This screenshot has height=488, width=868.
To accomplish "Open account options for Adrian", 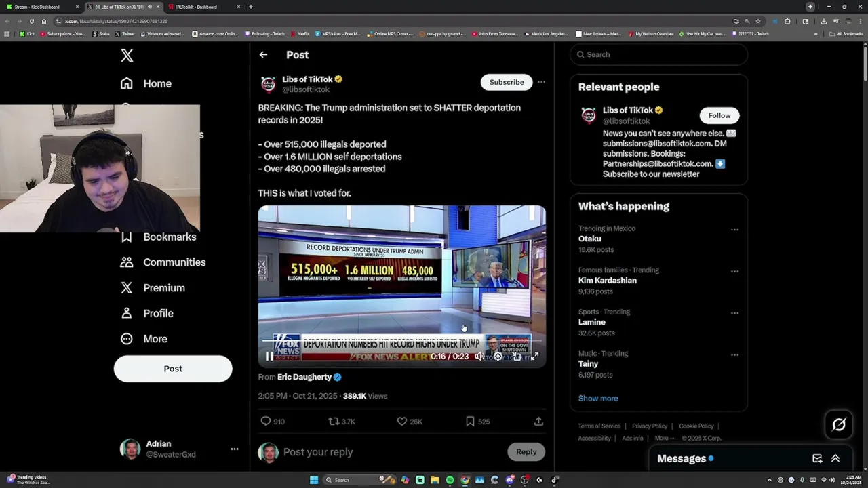I will coord(234,449).
